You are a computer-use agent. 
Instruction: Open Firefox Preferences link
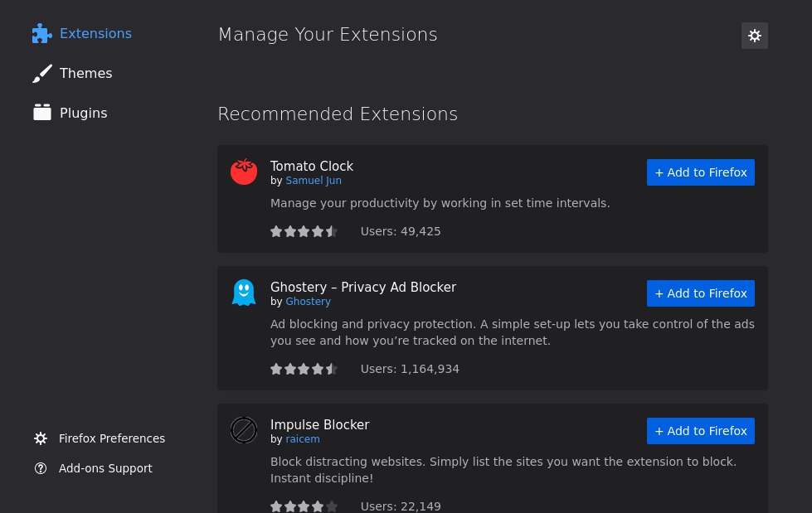click(112, 438)
